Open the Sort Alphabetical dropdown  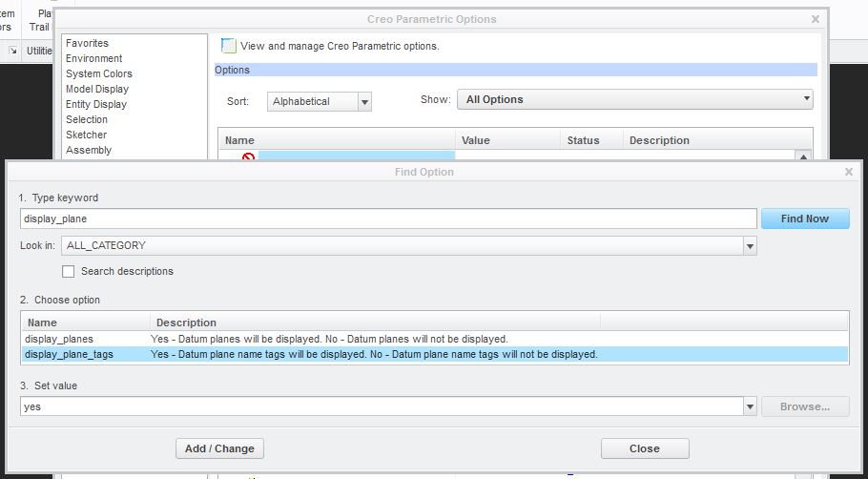click(320, 101)
